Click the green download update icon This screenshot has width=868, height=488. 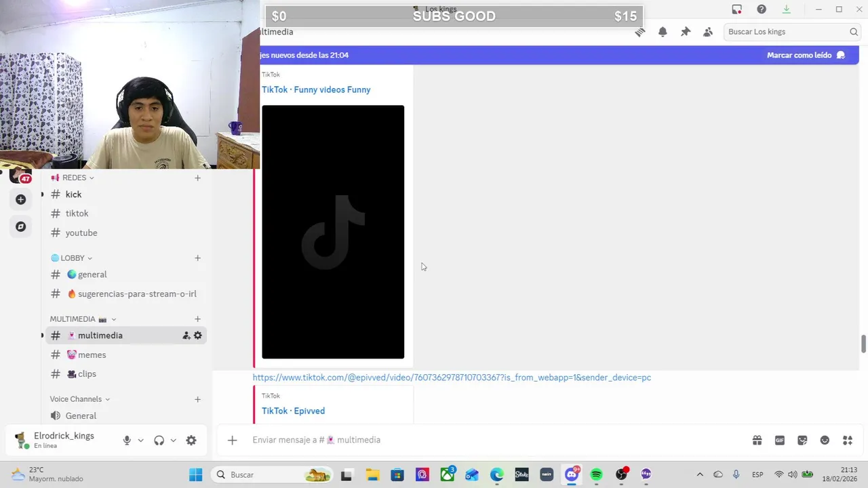(x=787, y=9)
